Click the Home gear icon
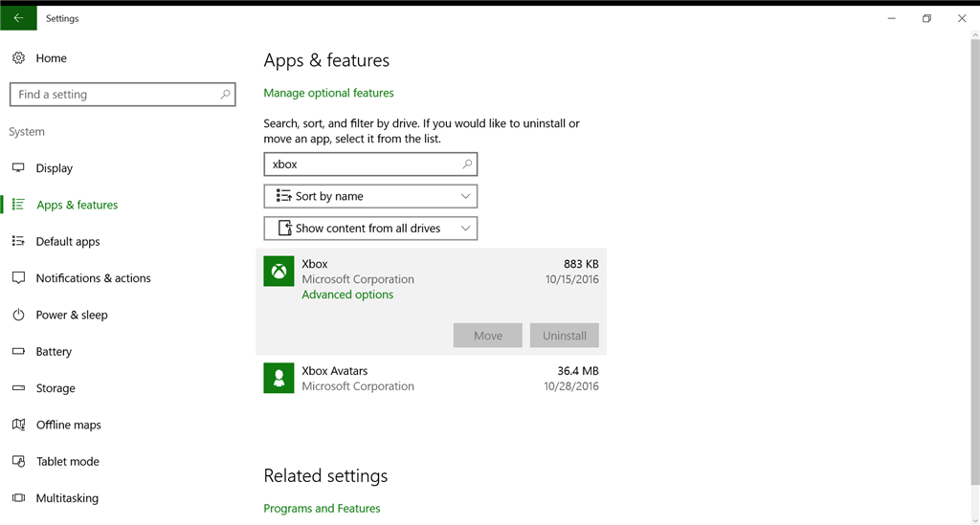 click(x=19, y=58)
